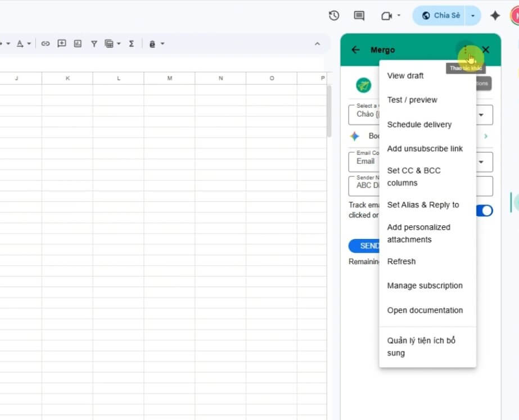Expand the video call dropdown arrow
519x420 pixels.
pos(399,15)
